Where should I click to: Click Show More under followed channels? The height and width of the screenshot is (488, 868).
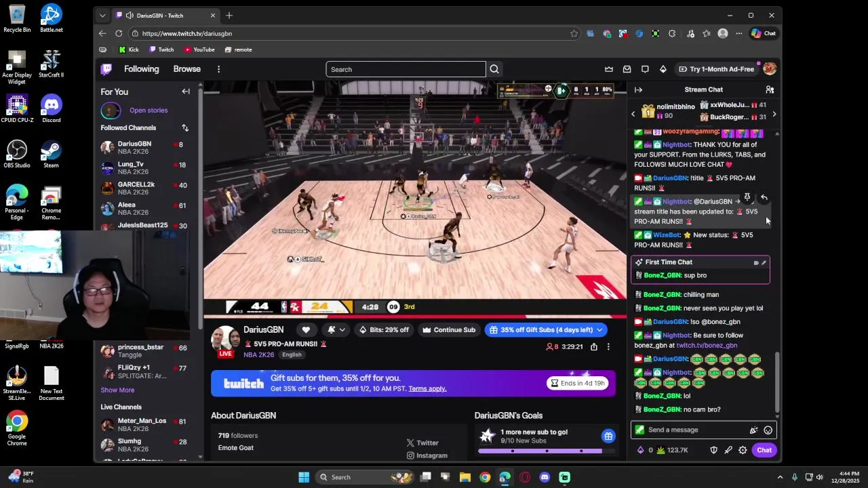click(x=117, y=390)
